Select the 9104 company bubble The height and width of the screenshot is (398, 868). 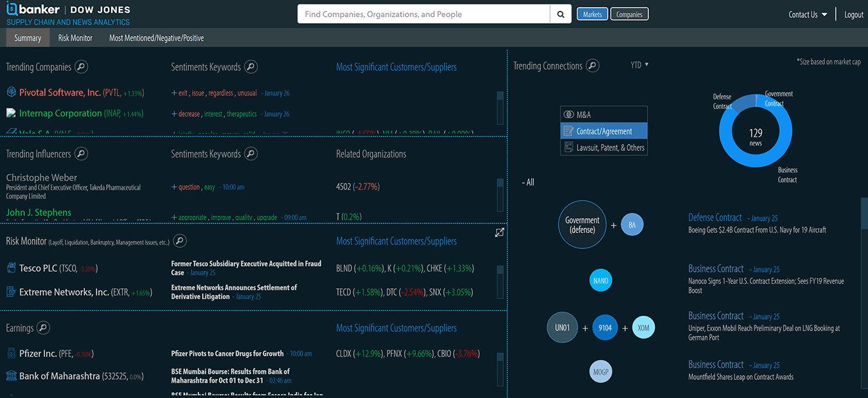click(x=605, y=328)
